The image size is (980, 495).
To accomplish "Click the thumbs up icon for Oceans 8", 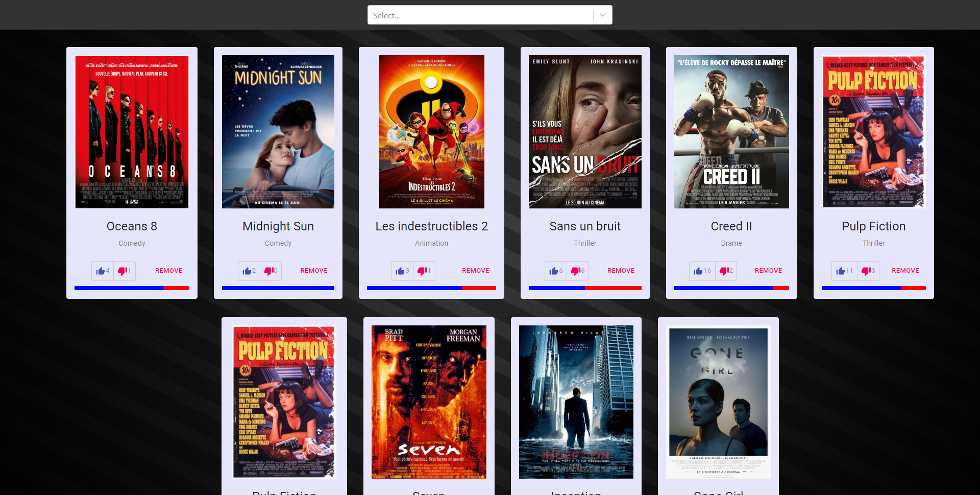I will tap(101, 271).
